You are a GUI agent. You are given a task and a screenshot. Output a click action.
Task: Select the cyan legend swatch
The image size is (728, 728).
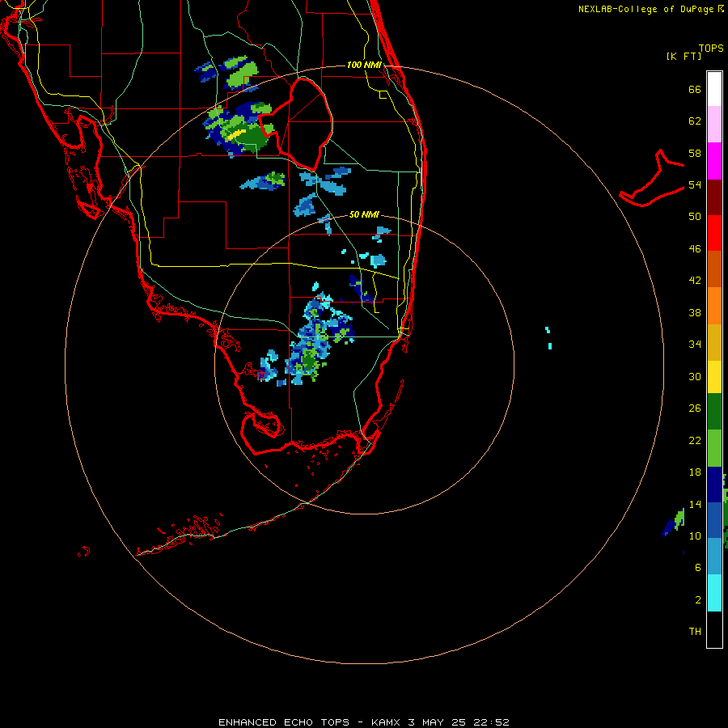coord(714,593)
